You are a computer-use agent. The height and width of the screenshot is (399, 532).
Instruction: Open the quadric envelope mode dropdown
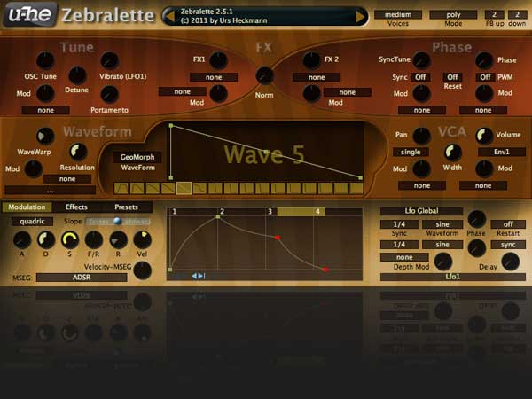[32, 222]
